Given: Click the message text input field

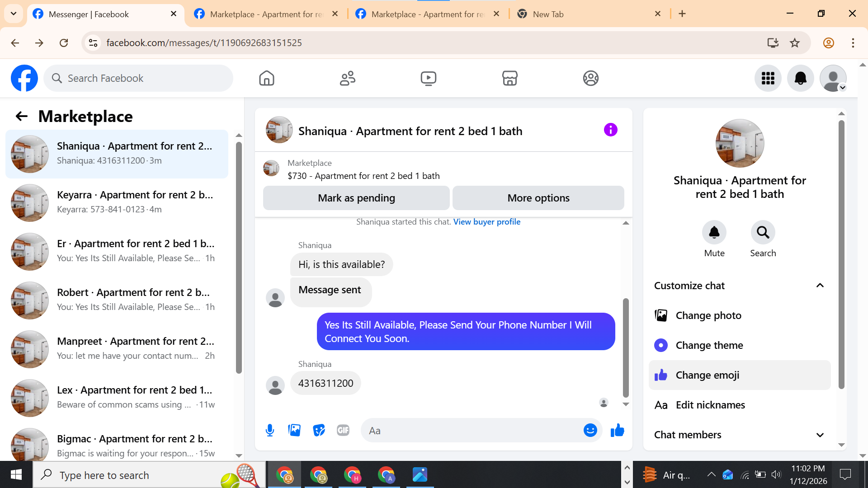Looking at the screenshot, I should [x=470, y=431].
